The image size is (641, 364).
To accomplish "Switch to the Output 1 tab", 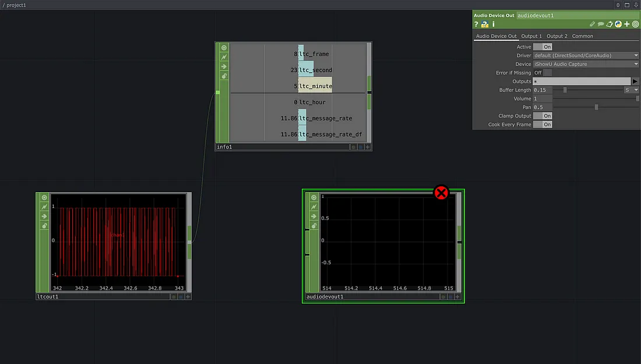I will [x=531, y=36].
